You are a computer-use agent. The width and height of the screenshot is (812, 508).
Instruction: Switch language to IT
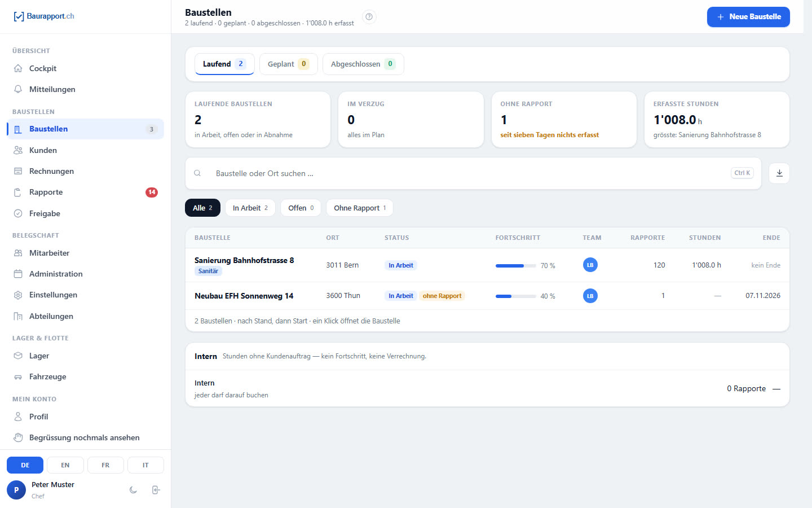click(145, 465)
